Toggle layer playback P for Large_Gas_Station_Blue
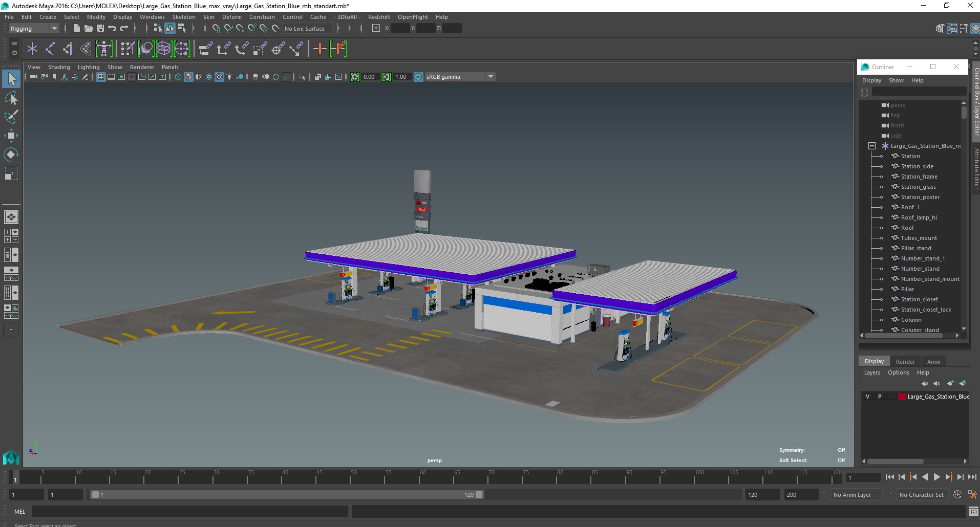The width and height of the screenshot is (980, 527). tap(880, 397)
